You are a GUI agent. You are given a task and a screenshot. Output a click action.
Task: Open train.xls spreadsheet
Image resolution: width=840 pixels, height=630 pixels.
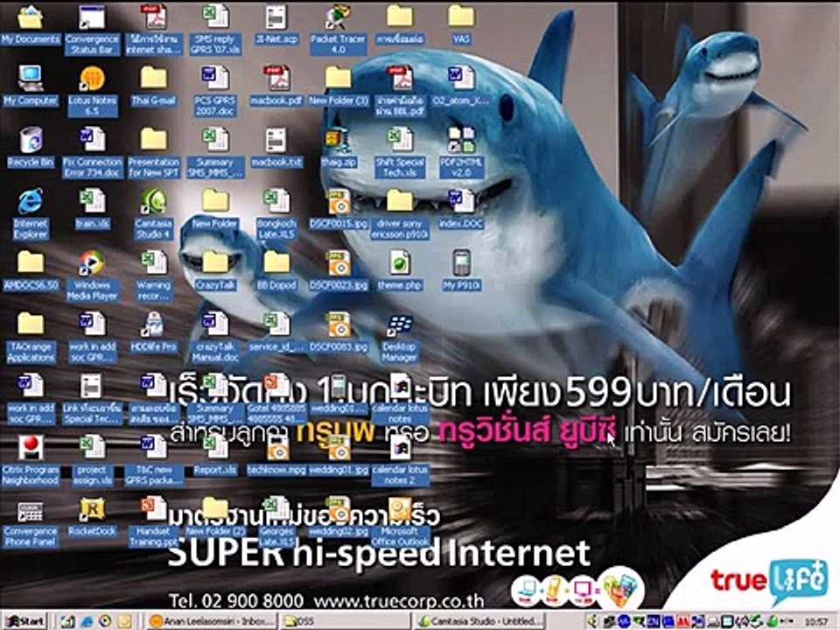[92, 210]
